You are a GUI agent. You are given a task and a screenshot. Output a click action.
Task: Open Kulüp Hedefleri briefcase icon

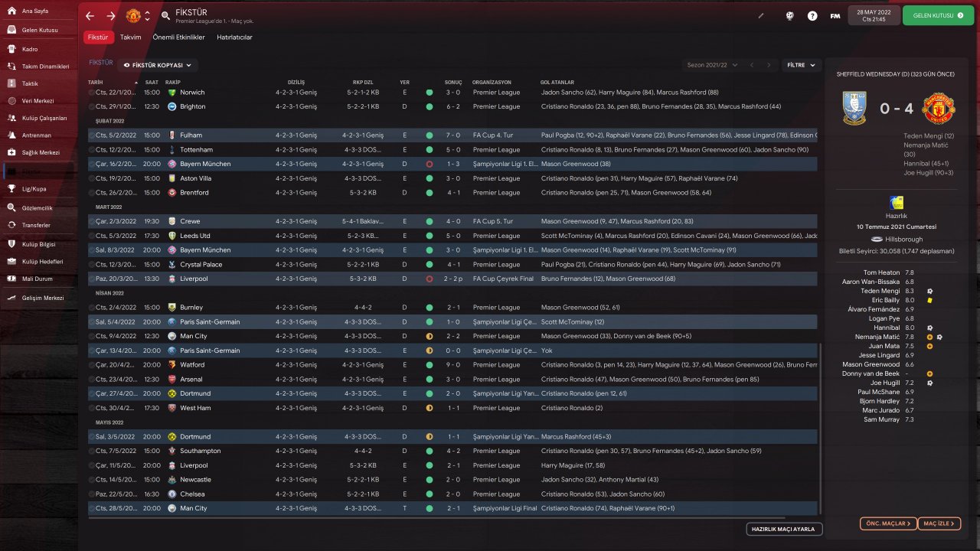12,261
